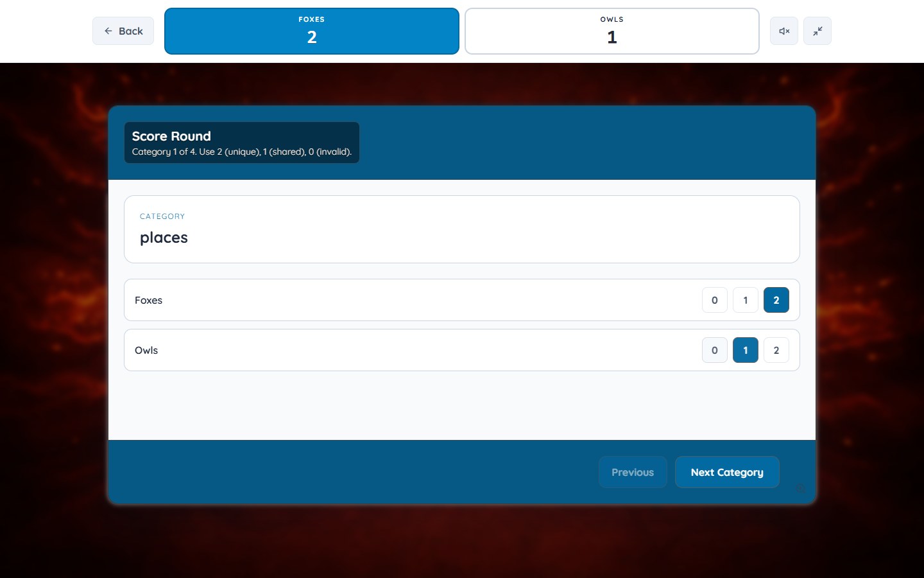Viewport: 924px width, 578px height.
Task: Click the 'Category 1 of 4' instructions text
Action: coord(242,152)
